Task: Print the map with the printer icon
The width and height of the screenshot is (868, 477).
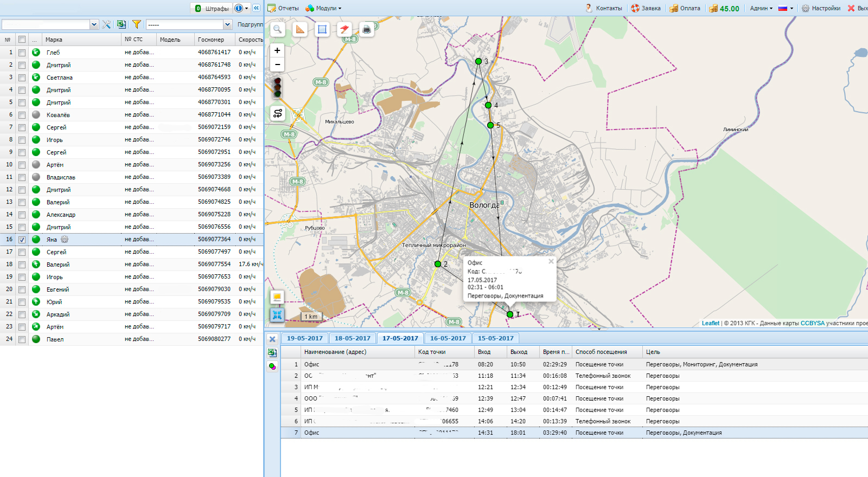Action: click(x=367, y=29)
